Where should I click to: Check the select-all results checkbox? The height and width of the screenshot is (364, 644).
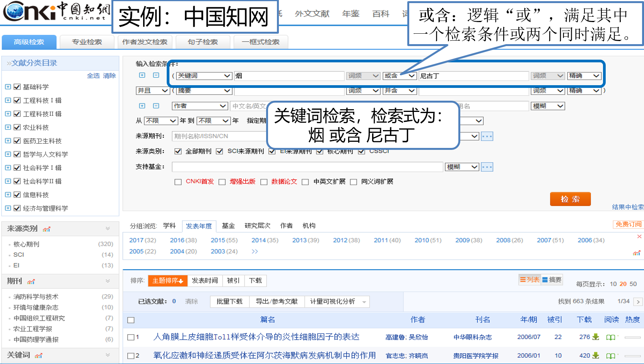tap(131, 320)
